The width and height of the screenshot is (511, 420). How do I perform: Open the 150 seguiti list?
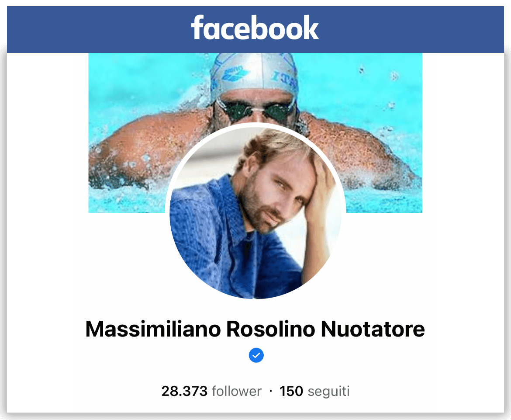coord(314,391)
